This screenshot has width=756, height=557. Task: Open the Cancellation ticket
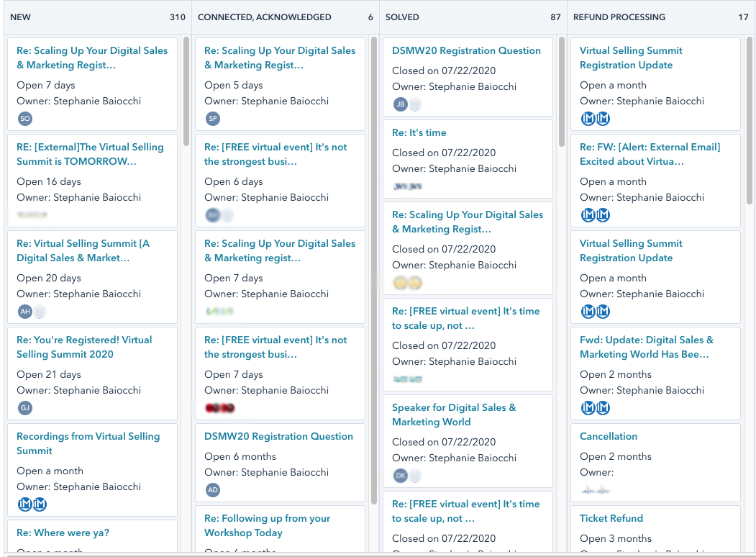609,436
